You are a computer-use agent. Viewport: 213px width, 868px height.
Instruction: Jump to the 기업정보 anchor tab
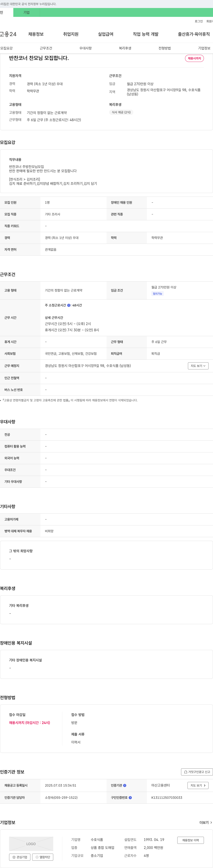coord(204,48)
